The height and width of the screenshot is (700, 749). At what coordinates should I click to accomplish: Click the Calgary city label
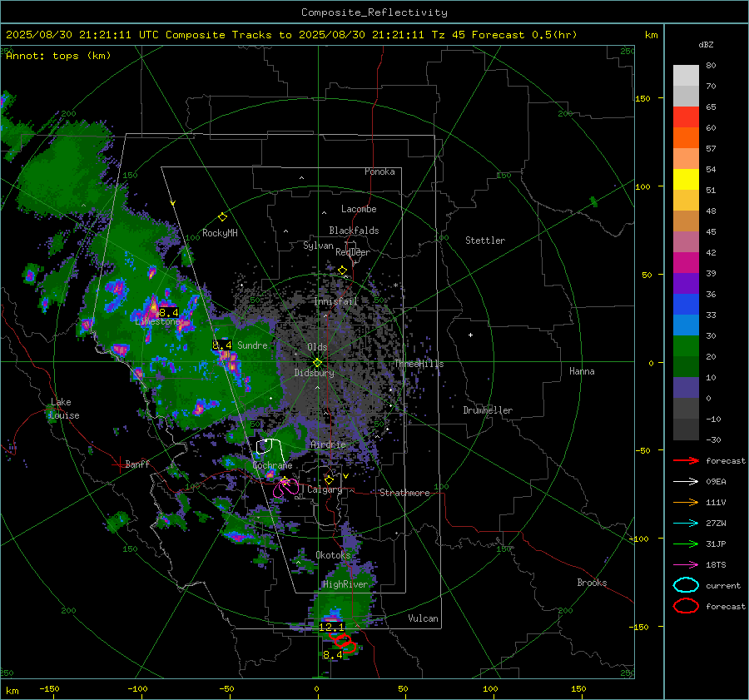(x=325, y=489)
